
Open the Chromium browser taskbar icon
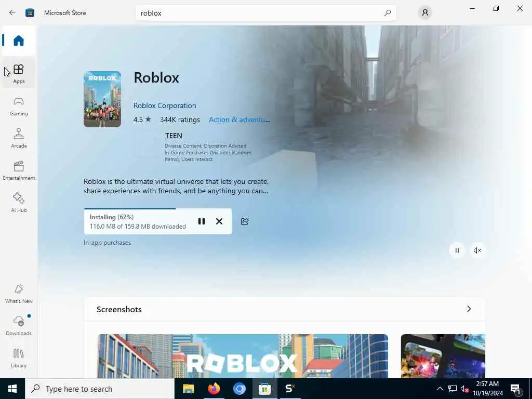coord(239,389)
